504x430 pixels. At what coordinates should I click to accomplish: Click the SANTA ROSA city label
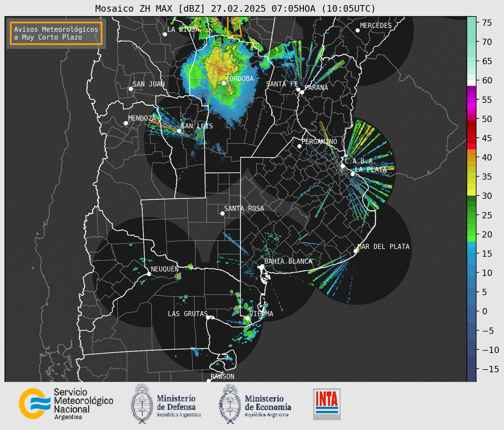point(244,208)
